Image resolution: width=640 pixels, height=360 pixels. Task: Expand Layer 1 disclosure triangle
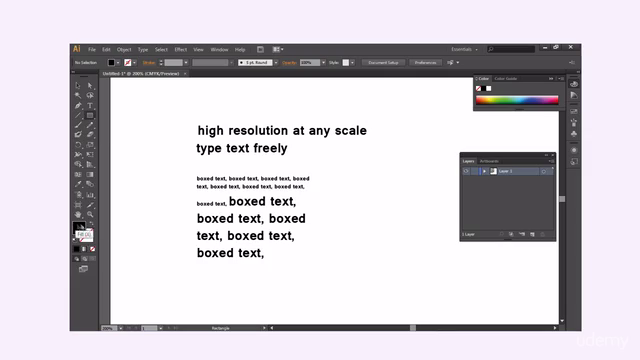coord(484,171)
